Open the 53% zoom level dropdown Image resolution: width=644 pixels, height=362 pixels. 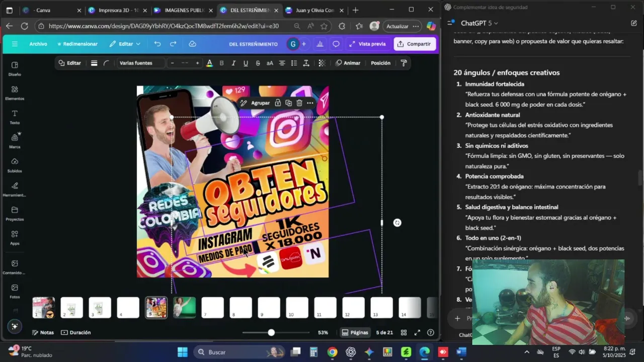click(323, 333)
